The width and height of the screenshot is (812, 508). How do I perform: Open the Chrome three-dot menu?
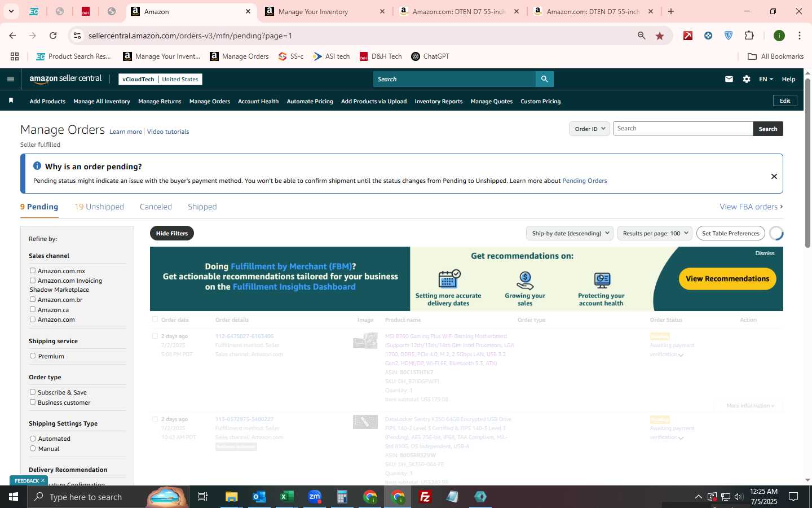click(800, 36)
